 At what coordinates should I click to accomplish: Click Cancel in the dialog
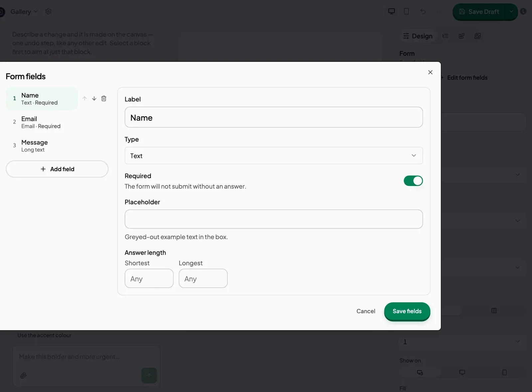click(x=366, y=311)
